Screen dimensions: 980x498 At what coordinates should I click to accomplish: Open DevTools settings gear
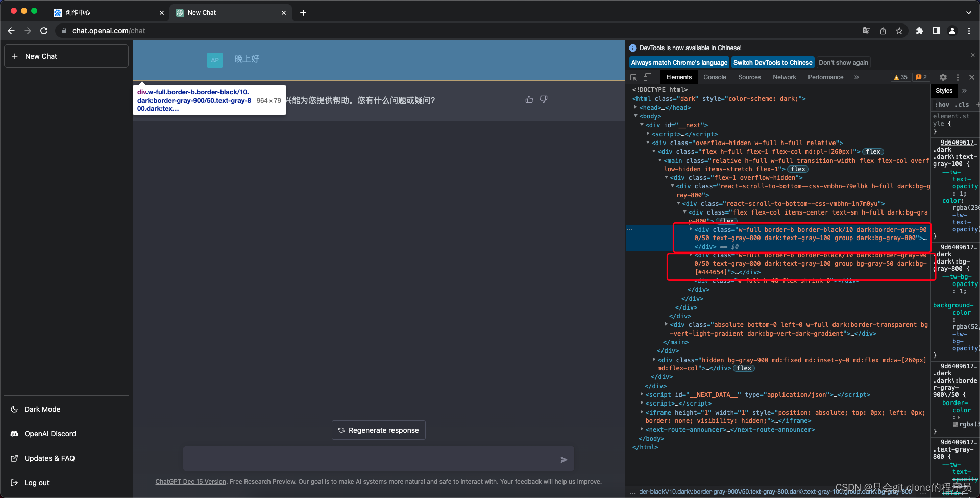(943, 77)
